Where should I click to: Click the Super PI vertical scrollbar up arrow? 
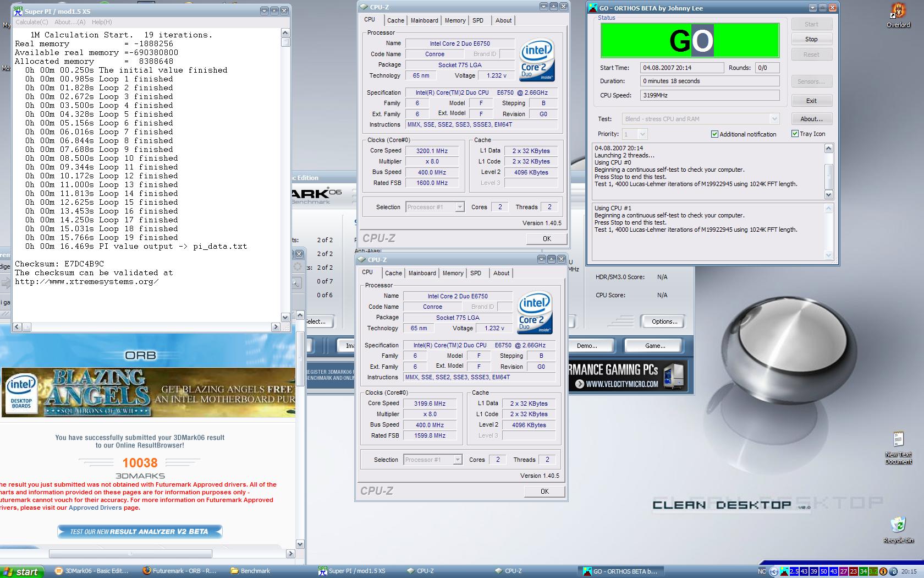pyautogui.click(x=285, y=33)
